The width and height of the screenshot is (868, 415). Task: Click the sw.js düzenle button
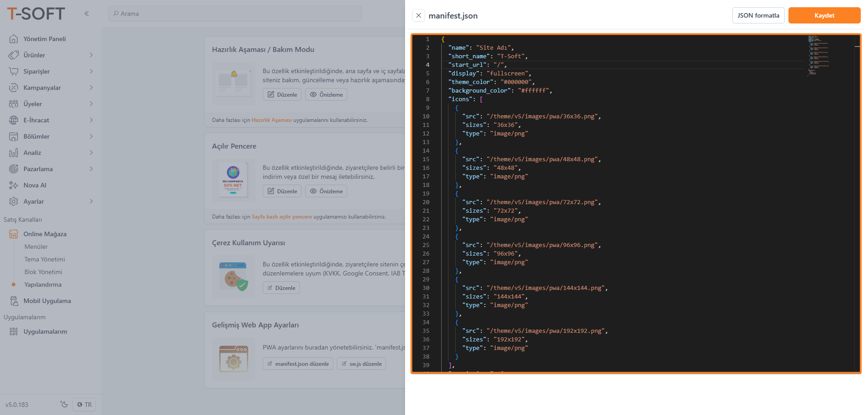(x=361, y=364)
